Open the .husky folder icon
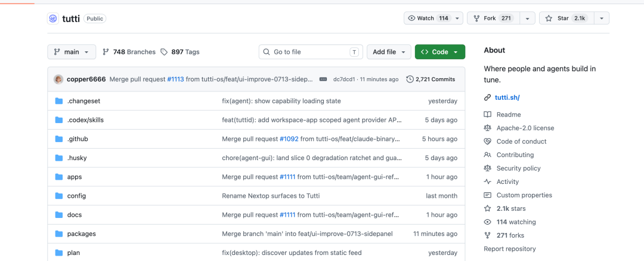The height and width of the screenshot is (261, 644). tap(58, 158)
